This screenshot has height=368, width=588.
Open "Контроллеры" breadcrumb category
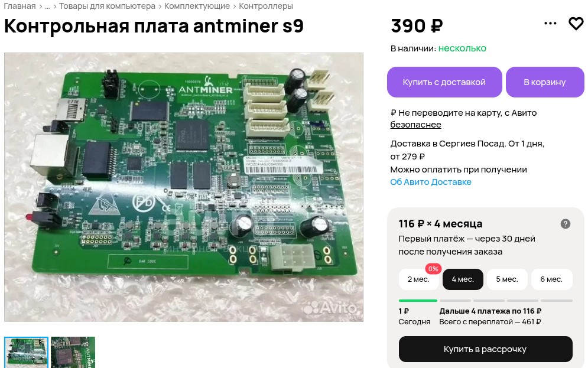click(266, 6)
